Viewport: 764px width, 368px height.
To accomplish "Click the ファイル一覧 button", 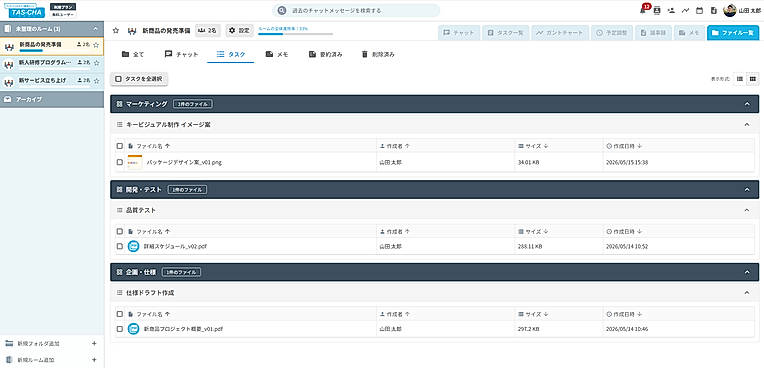I will [x=733, y=33].
